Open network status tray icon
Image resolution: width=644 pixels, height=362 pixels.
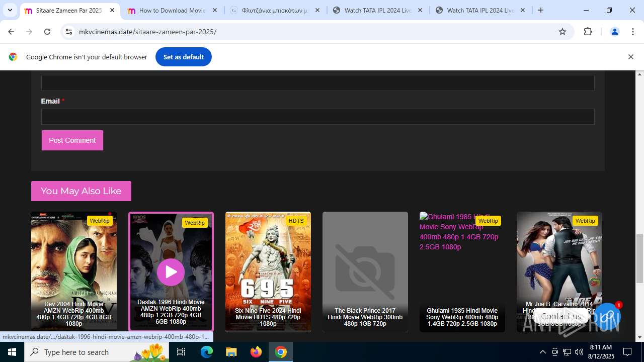[567, 352]
